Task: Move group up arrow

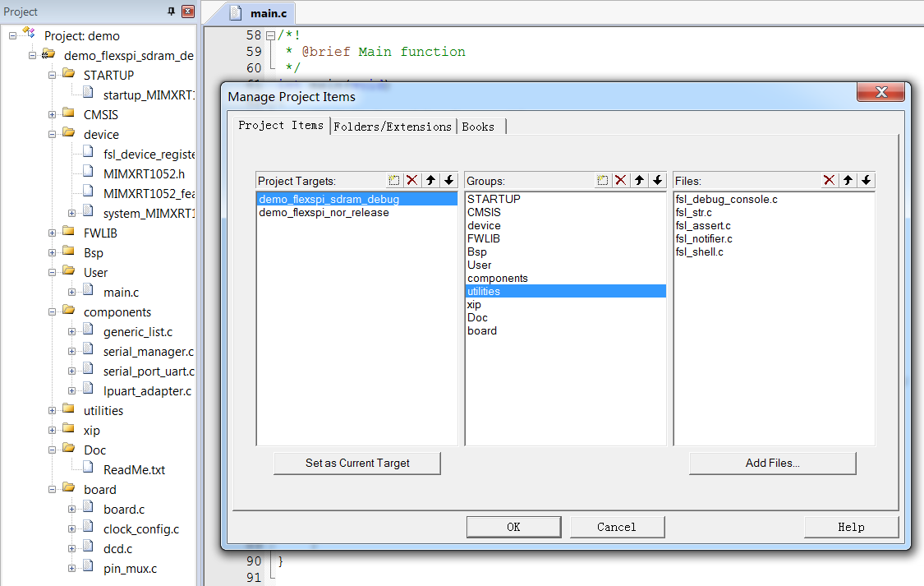Action: [x=639, y=180]
